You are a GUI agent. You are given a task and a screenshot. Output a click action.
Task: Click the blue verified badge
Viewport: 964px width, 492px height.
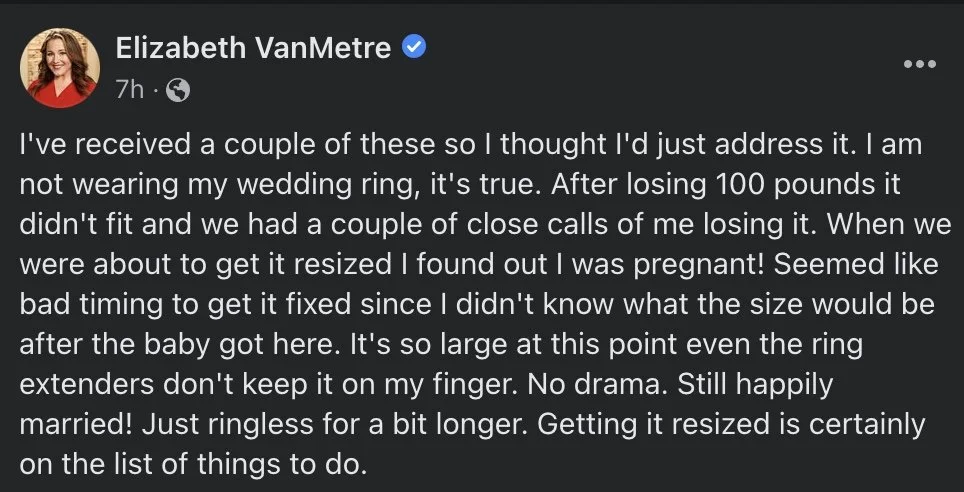click(x=414, y=46)
